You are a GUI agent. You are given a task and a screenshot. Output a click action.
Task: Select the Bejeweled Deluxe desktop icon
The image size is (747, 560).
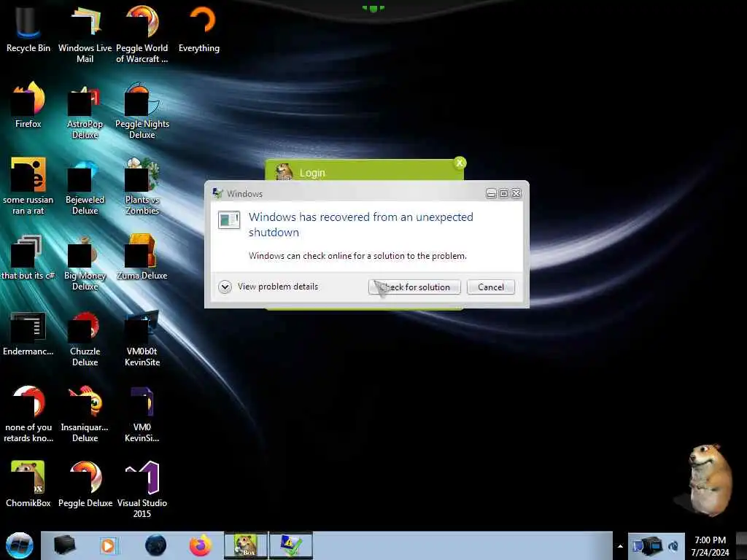coord(85,186)
